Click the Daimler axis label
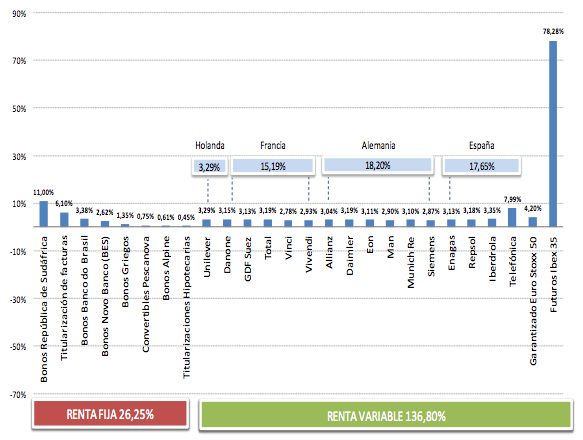 (x=350, y=256)
